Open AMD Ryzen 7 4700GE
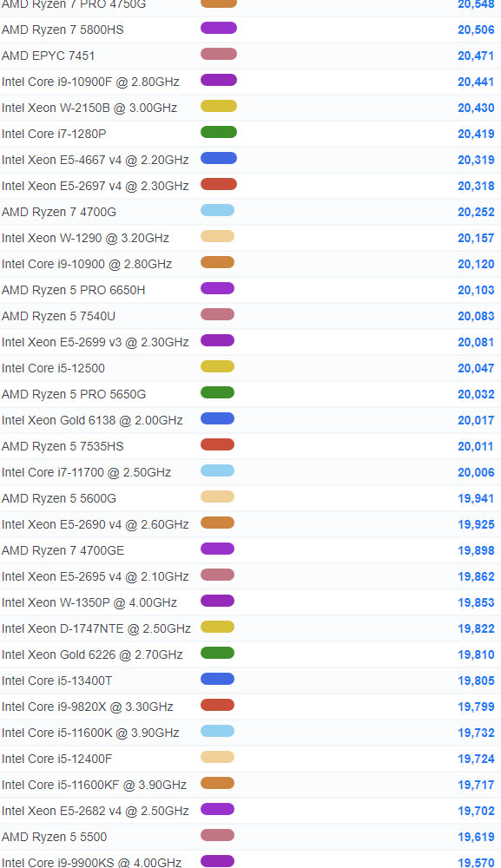Screen dimensions: 501x868 pyautogui.click(x=63, y=550)
